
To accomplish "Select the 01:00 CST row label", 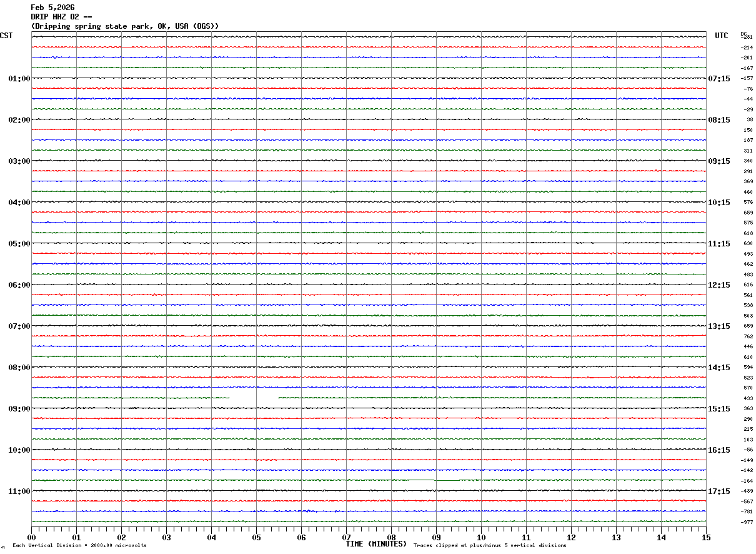I will 19,79.
